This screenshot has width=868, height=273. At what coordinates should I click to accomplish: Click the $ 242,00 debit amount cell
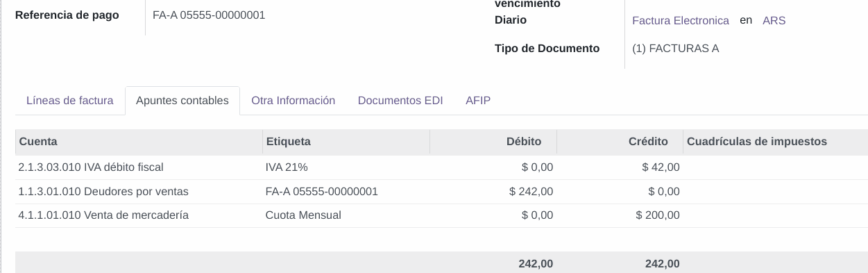(531, 192)
